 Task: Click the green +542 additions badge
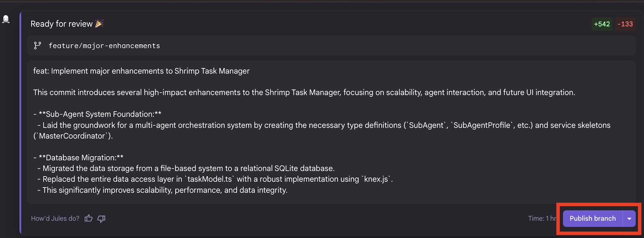tap(602, 24)
